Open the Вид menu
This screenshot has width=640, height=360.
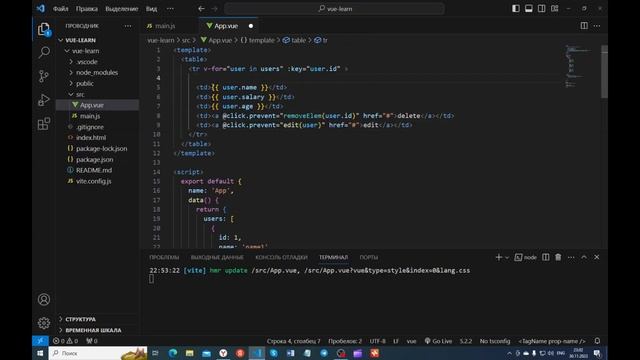pos(151,9)
